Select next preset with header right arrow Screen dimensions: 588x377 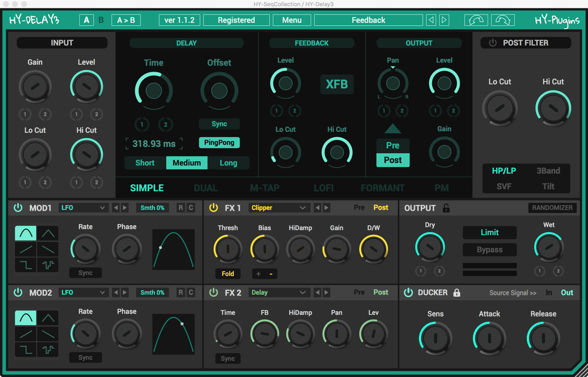pos(444,20)
